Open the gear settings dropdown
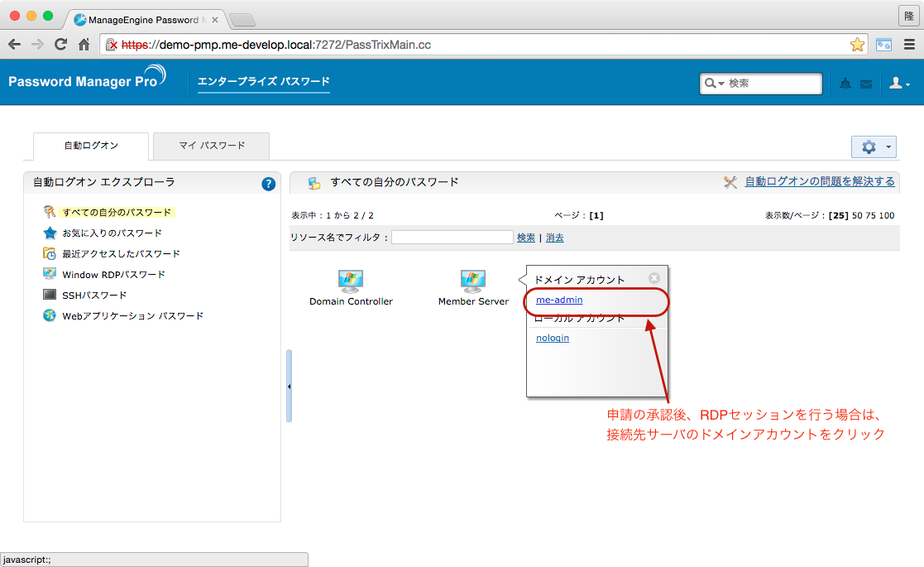 pyautogui.click(x=874, y=147)
